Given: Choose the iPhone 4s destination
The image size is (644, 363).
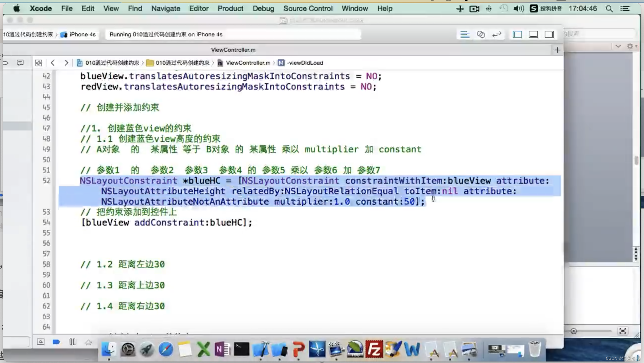Looking at the screenshot, I should tap(78, 34).
